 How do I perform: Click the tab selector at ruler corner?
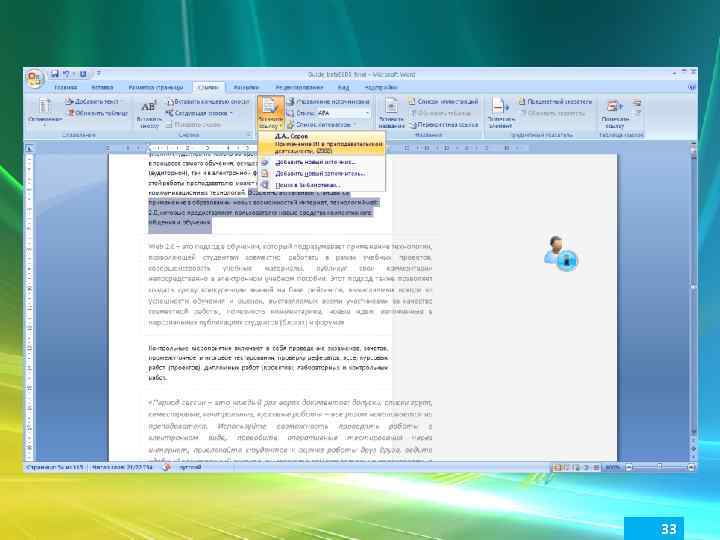[29, 148]
